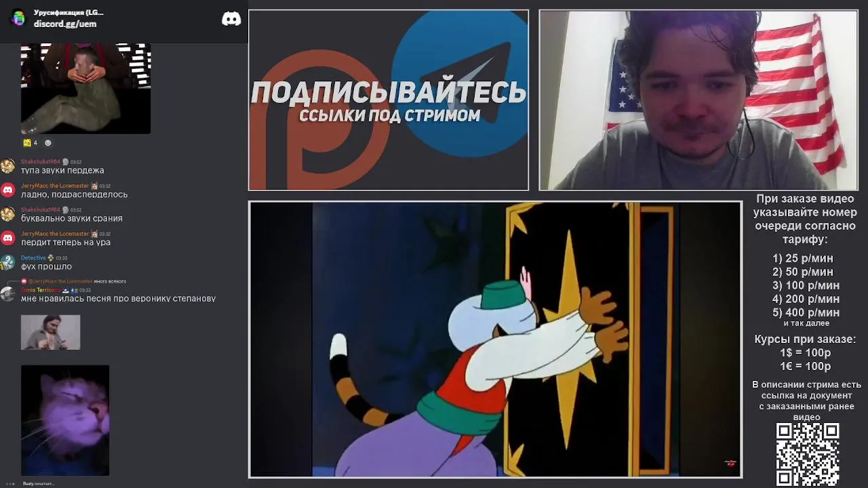Image resolution: width=868 pixels, height=488 pixels.
Task: Click the server title 'Урусификация (LG...'
Action: tap(68, 13)
